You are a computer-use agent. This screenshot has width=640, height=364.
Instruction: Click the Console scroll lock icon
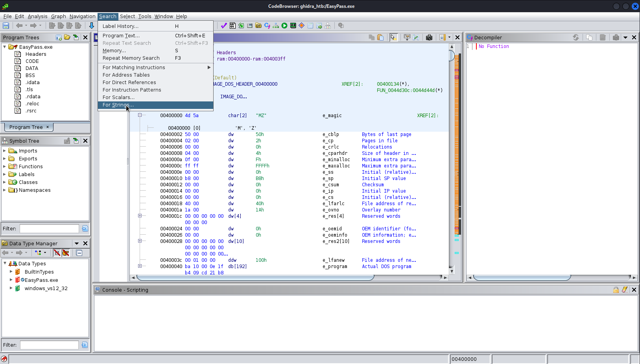point(616,290)
